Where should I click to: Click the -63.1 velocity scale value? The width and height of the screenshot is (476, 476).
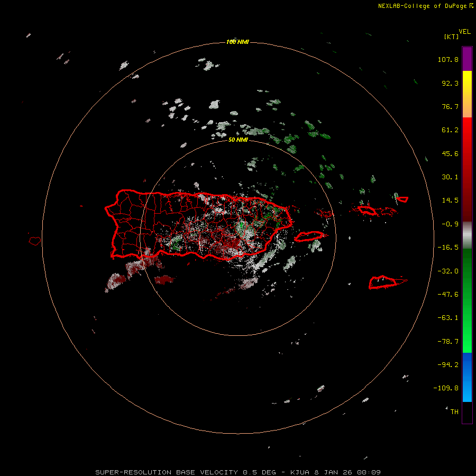click(448, 318)
